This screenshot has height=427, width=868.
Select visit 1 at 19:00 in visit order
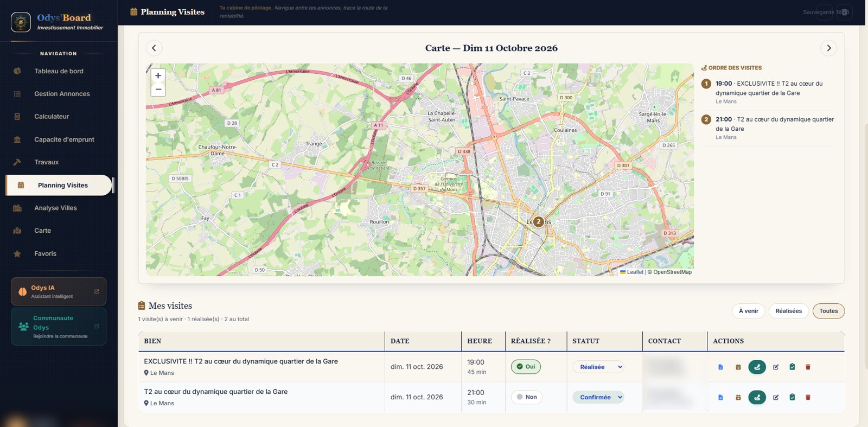[769, 92]
